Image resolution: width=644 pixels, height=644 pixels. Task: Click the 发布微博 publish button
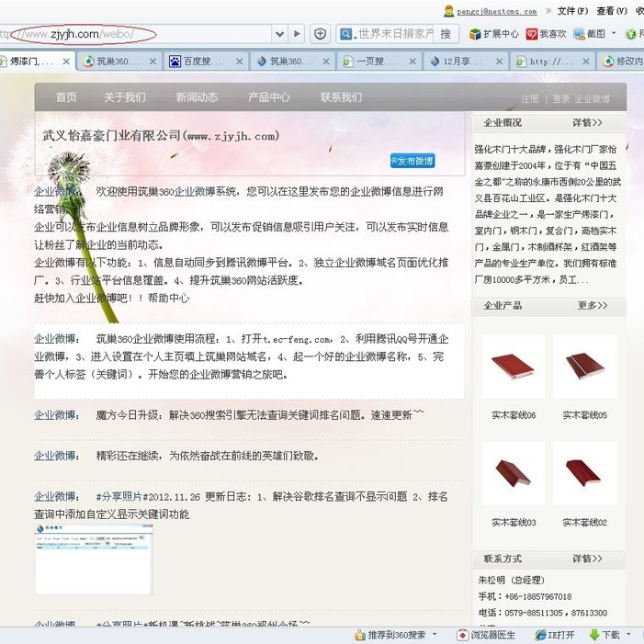[x=412, y=161]
